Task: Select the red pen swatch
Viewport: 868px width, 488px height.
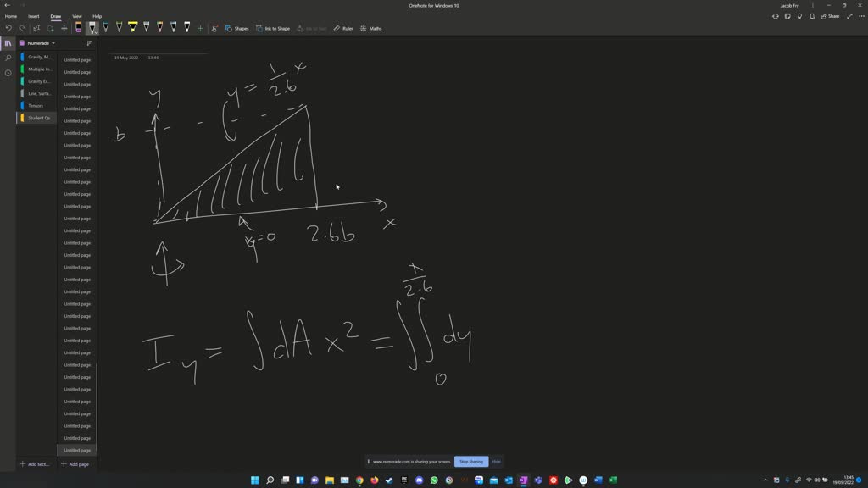Action: pos(160,27)
